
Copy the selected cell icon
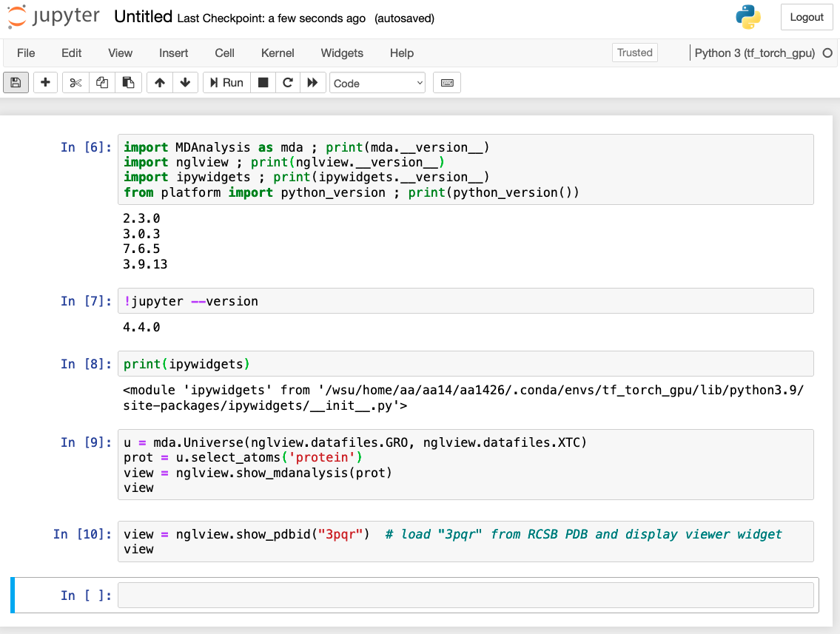click(101, 82)
